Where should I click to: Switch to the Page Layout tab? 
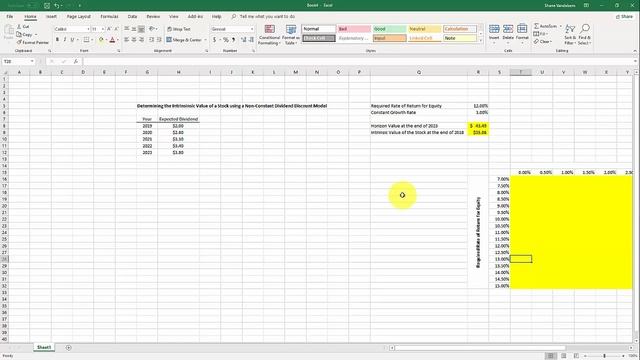click(x=78, y=16)
